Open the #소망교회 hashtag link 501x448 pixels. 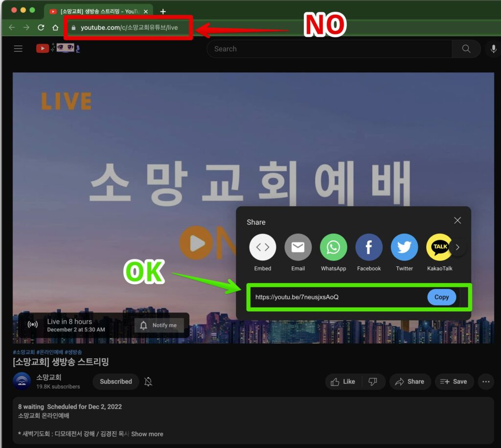[23, 352]
